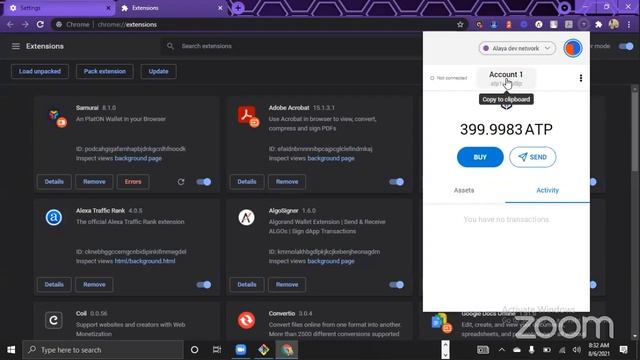Open the Chrome three-dot menu

click(x=629, y=24)
